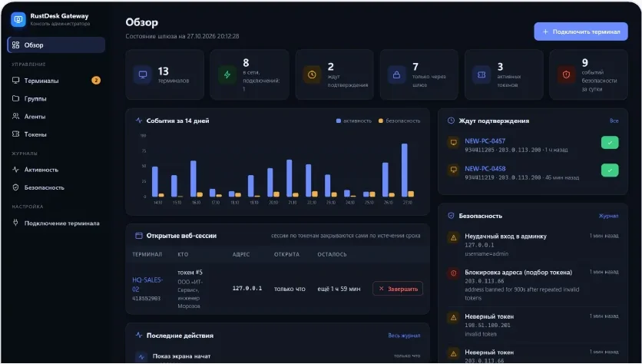Click the icon for Показ экрана начат

[141, 357]
